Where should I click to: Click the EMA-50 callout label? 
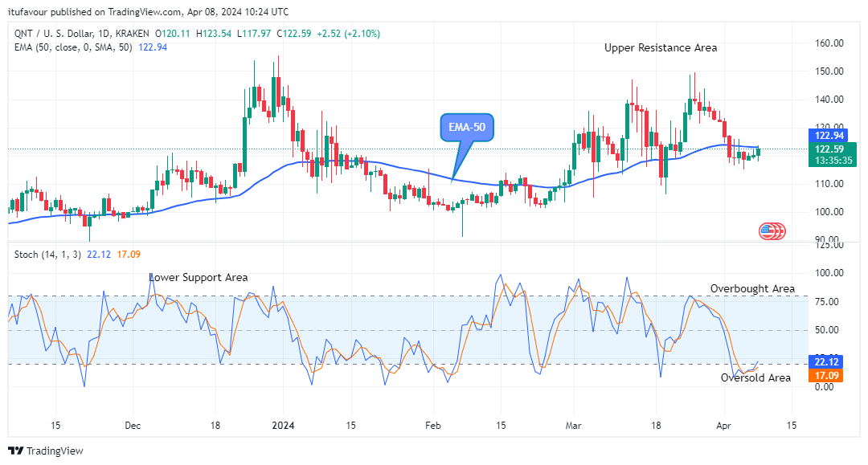click(467, 127)
